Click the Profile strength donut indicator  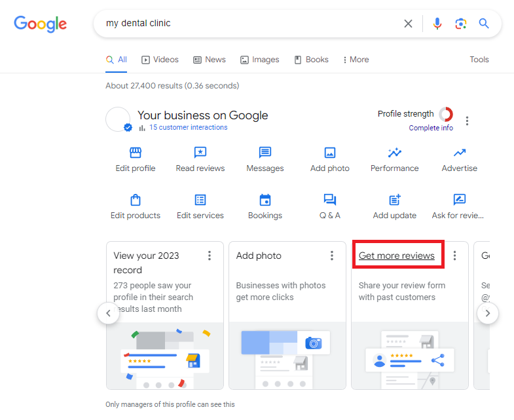(x=446, y=114)
